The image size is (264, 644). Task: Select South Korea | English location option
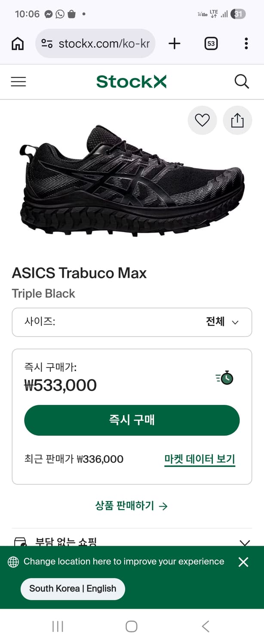pyautogui.click(x=72, y=589)
